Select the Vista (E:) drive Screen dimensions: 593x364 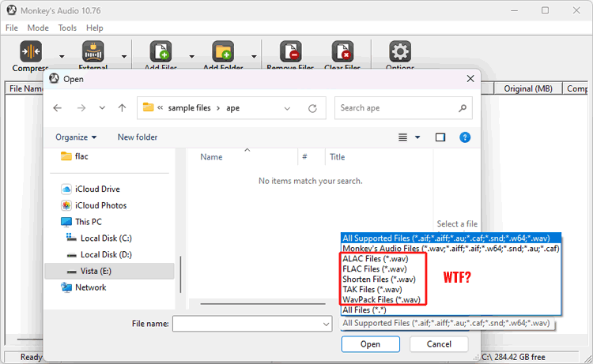(x=109, y=271)
